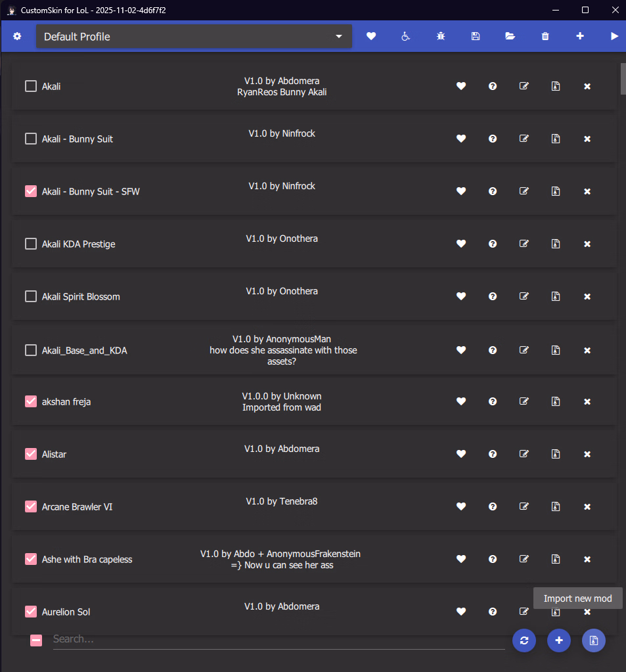Screen dimensions: 626x672
Task: Click the bug icon in top toolbar
Action: click(x=441, y=36)
